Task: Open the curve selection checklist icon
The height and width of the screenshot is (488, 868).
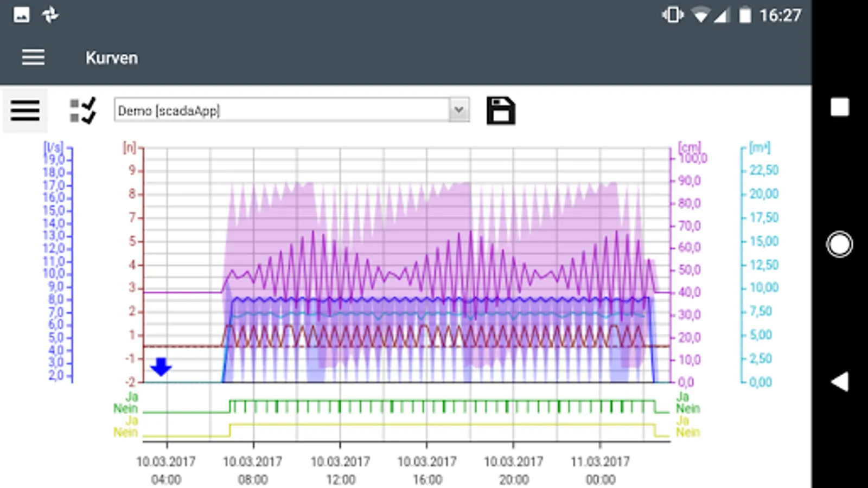Action: coord(82,111)
